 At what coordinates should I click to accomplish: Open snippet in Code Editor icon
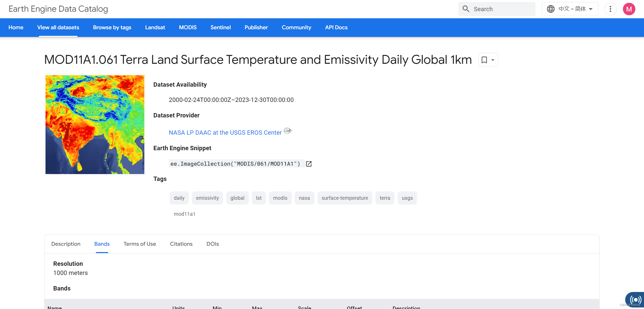coord(309,164)
